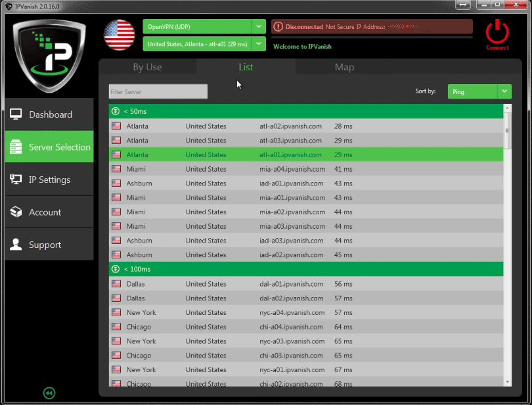Select server chi-a03.ipvanish.com
Image resolution: width=532 pixels, height=405 pixels.
point(306,355)
